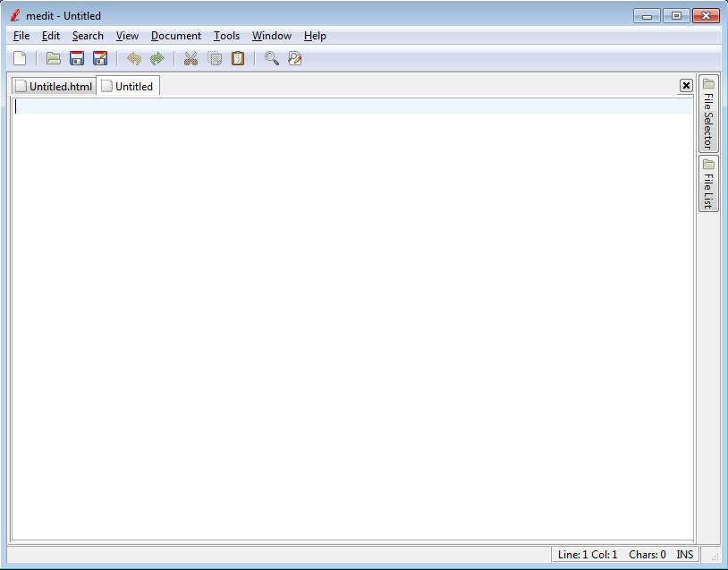Screen dimensions: 728x570
Task: Click the window resize grip in status bar
Action: pos(715,557)
